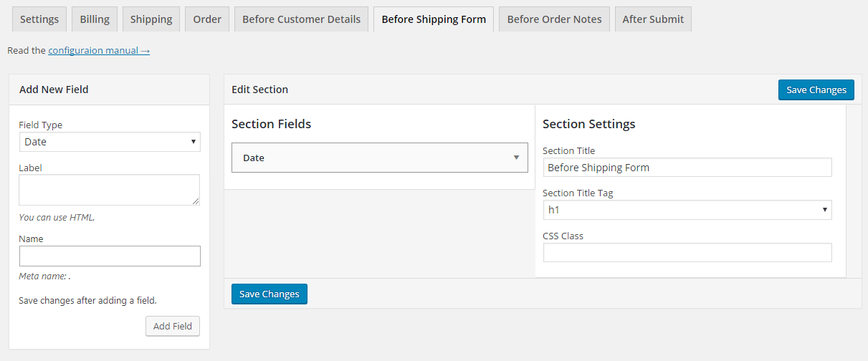Click the CSS Class input field
This screenshot has height=361, width=868.
(687, 253)
